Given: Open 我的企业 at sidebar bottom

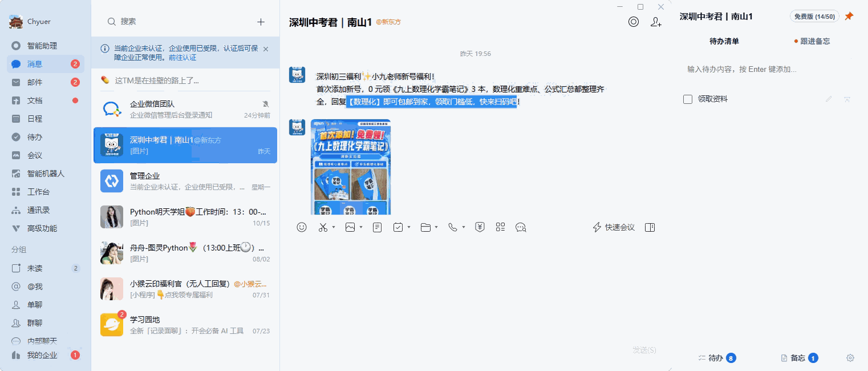Looking at the screenshot, I should (46, 355).
